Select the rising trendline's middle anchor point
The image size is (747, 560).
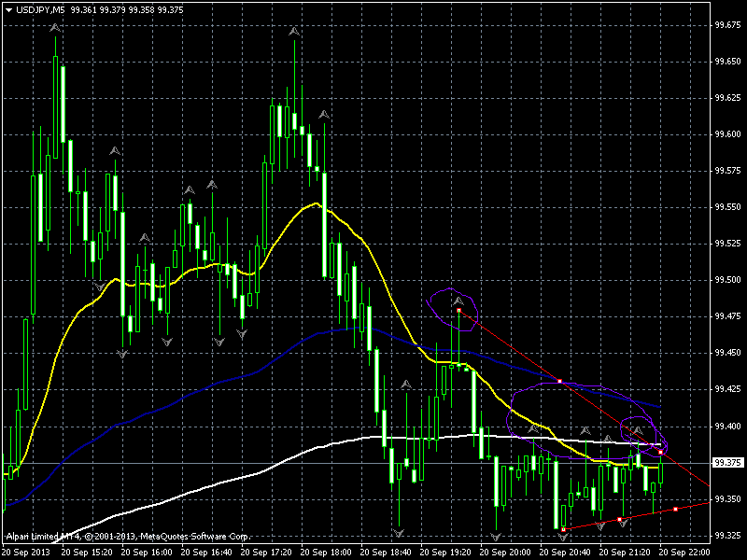click(x=619, y=519)
